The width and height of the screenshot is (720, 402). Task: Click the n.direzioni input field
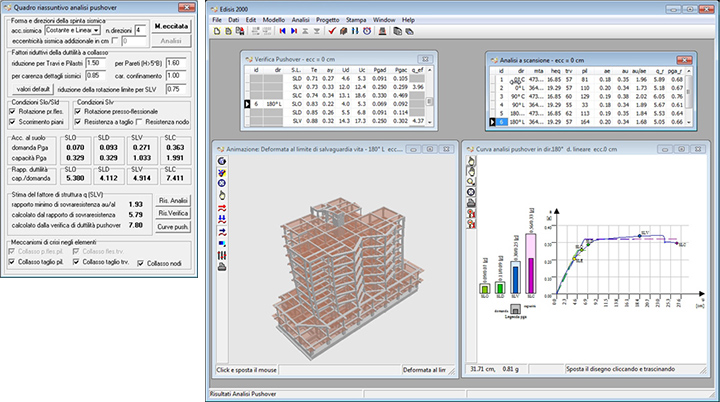coord(141,30)
